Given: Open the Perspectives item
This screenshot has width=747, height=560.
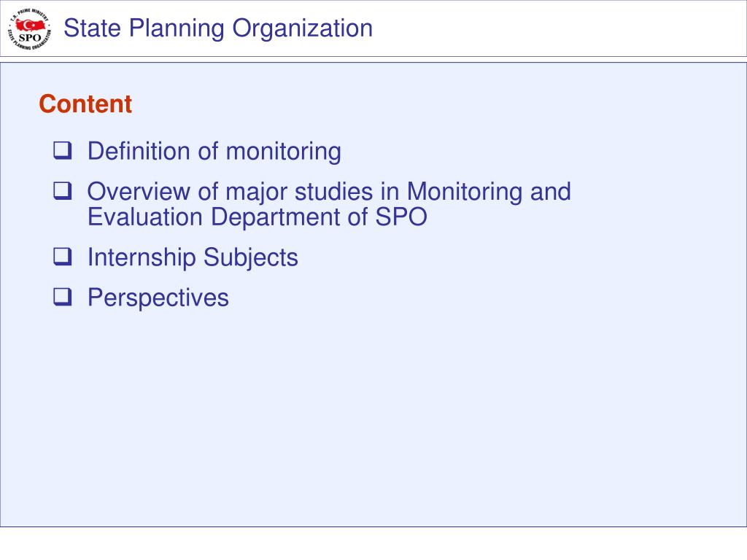Looking at the screenshot, I should pos(158,298).
